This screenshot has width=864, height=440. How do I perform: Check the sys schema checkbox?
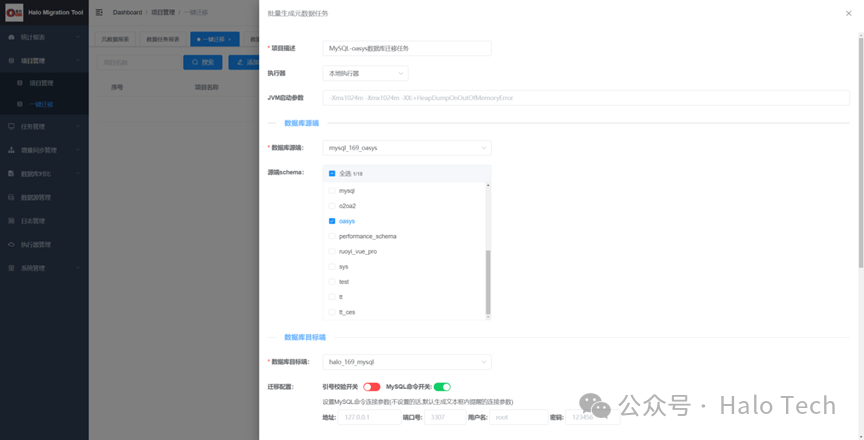pyautogui.click(x=332, y=267)
